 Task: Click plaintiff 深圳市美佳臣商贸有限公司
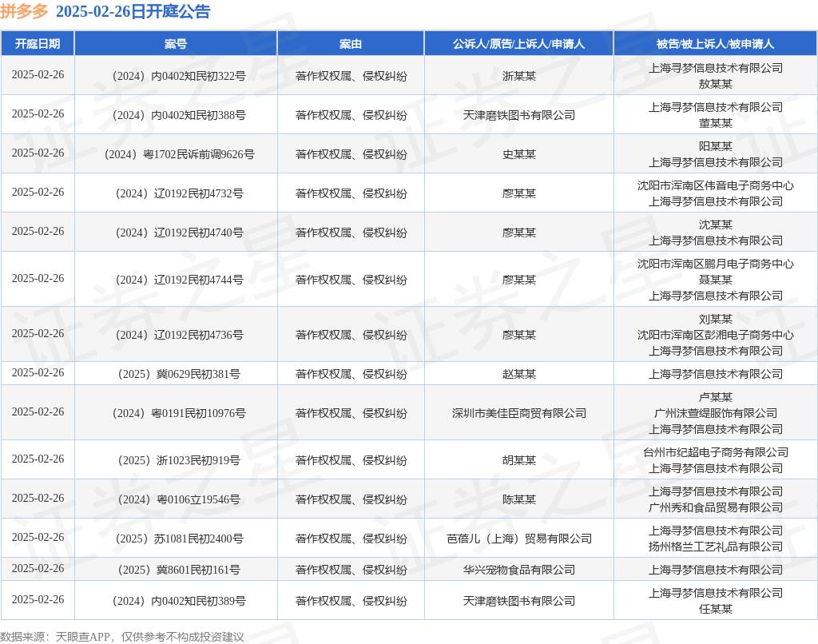(x=519, y=413)
